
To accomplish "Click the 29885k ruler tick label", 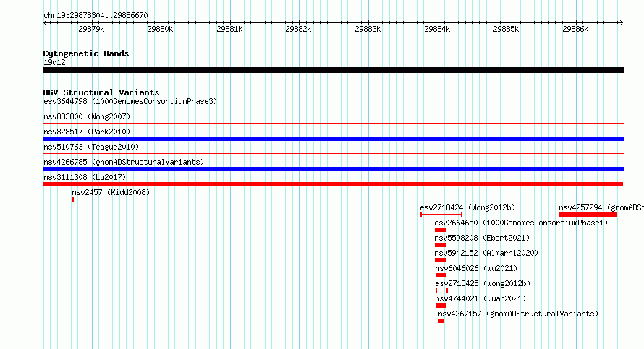I will coord(506,29).
